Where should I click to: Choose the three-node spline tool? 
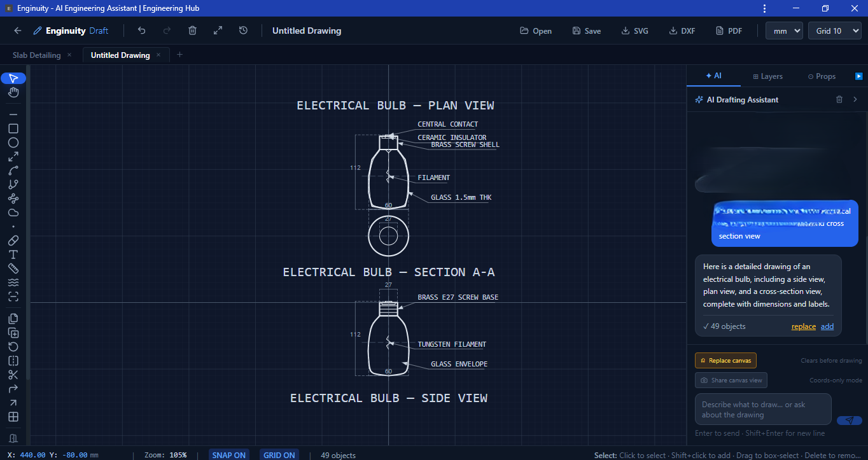pyautogui.click(x=13, y=199)
